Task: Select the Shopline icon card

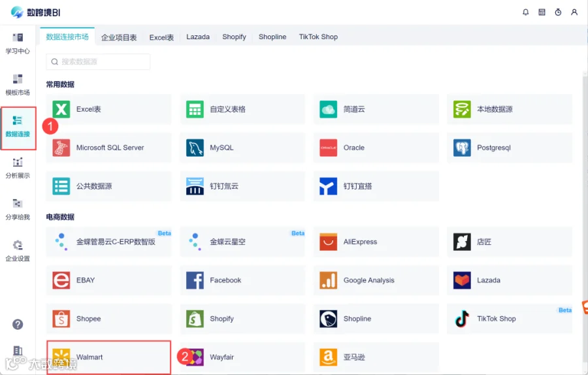Action: 376,319
